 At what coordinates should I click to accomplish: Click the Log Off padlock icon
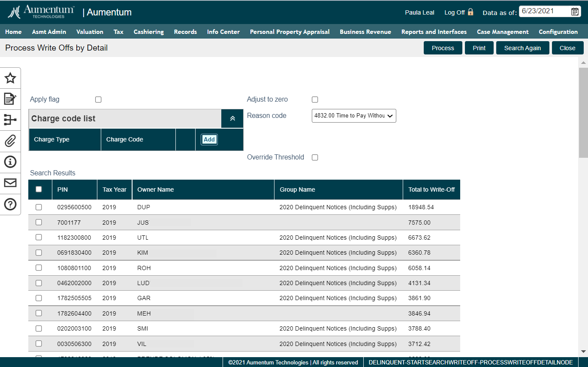tap(470, 12)
